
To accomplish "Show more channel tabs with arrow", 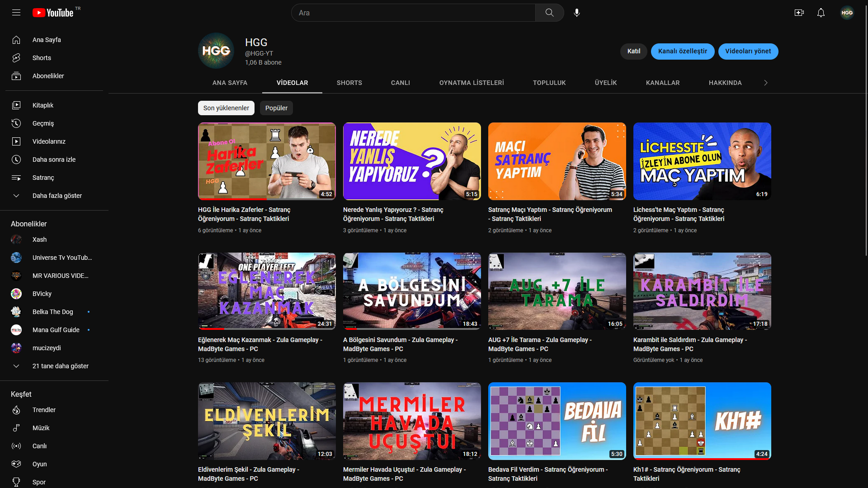I will point(765,83).
